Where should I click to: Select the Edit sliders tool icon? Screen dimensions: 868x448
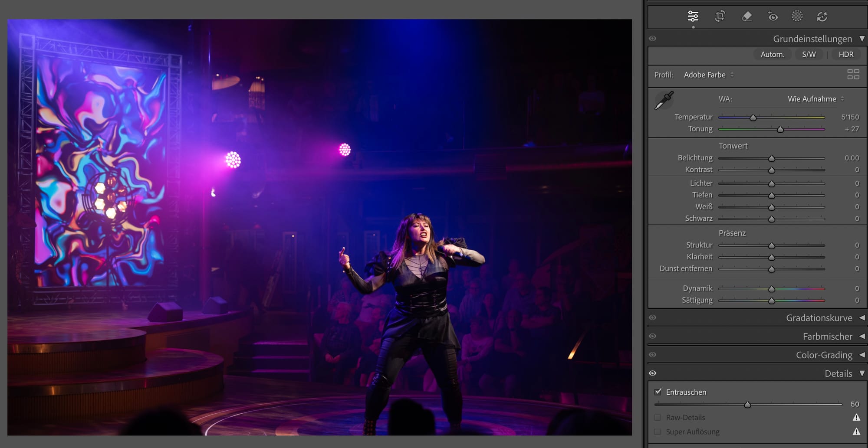pyautogui.click(x=693, y=16)
